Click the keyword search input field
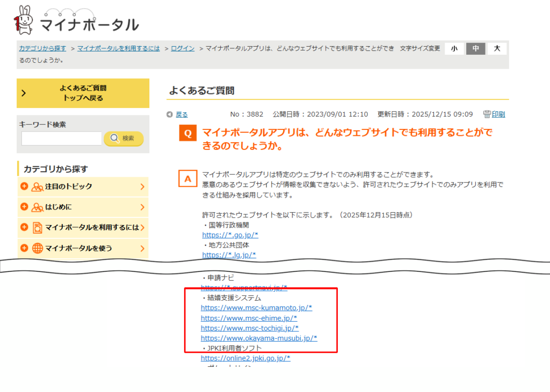This screenshot has height=392, width=550. pos(61,139)
